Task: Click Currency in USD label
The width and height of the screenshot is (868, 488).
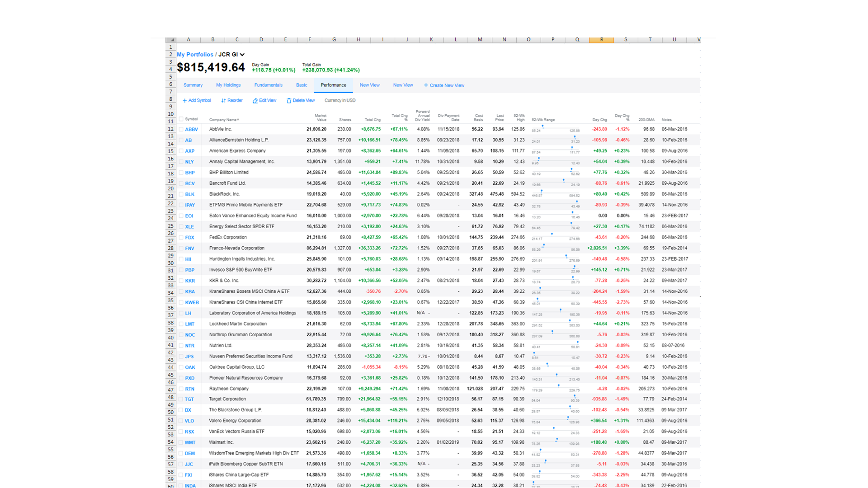Action: point(340,101)
